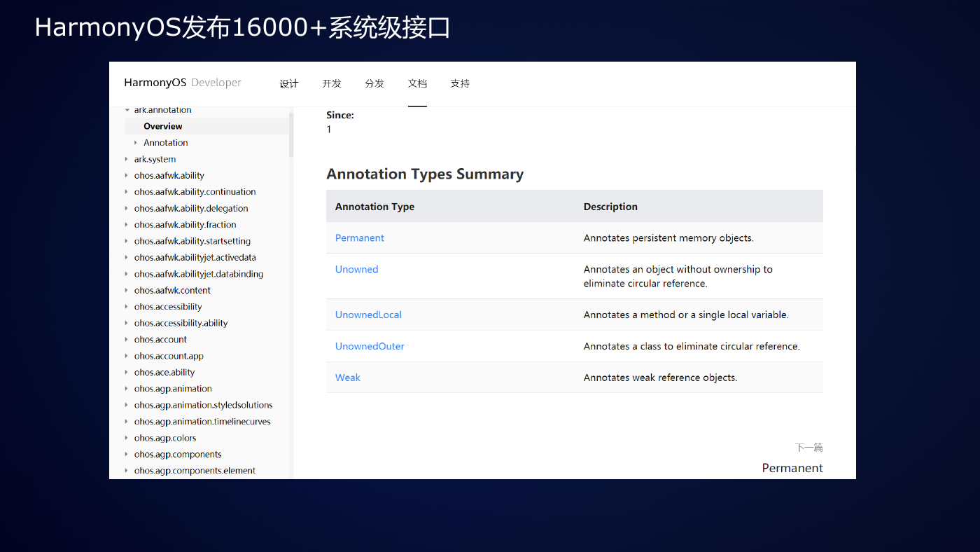
Task: Open the UnownedLocal annotation link
Action: 368,315
